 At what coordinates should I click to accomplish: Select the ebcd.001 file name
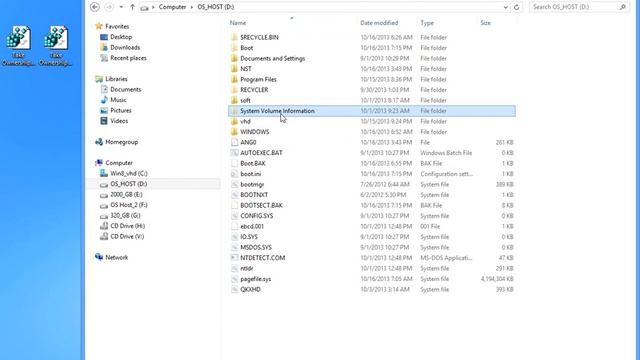252,226
